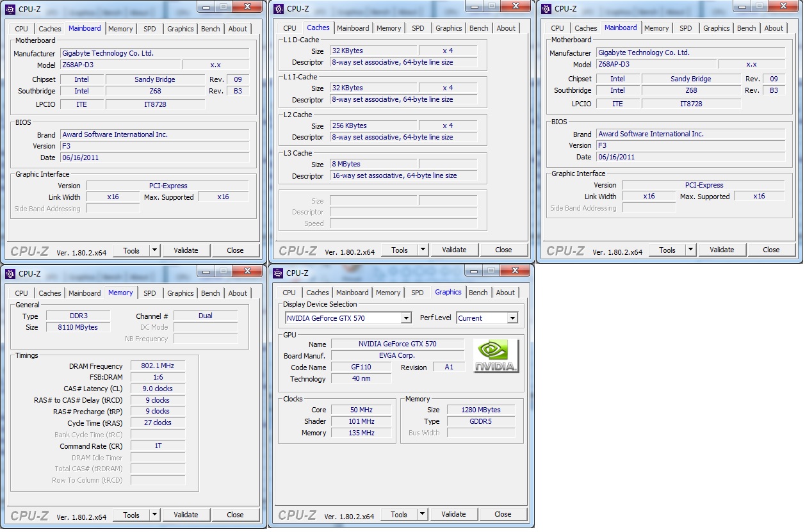Click Model Z68AP-D3 in the left Mainboard window
805x532 pixels.
pyautogui.click(x=120, y=65)
